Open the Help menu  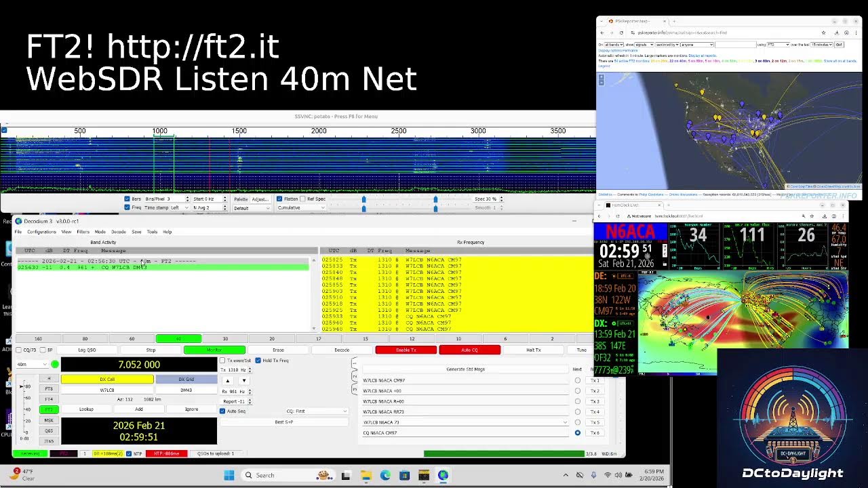point(167,232)
